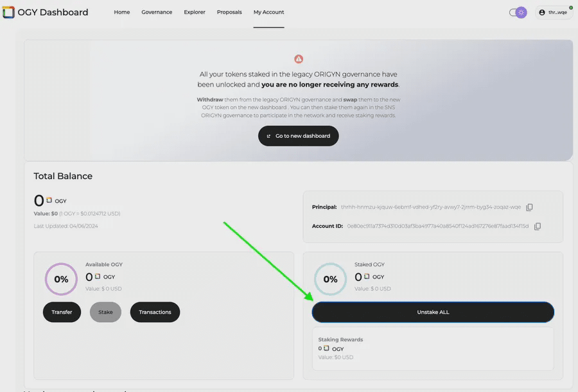Click Go to new dashboard button

(298, 136)
